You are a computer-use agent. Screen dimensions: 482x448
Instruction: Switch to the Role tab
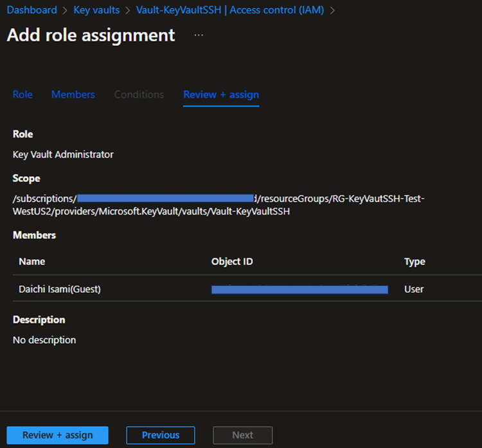pos(22,94)
